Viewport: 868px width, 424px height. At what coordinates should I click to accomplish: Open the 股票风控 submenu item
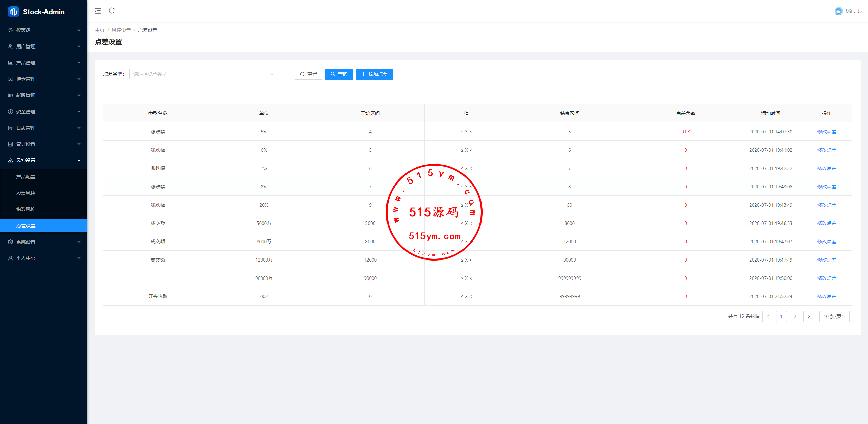[x=26, y=193]
